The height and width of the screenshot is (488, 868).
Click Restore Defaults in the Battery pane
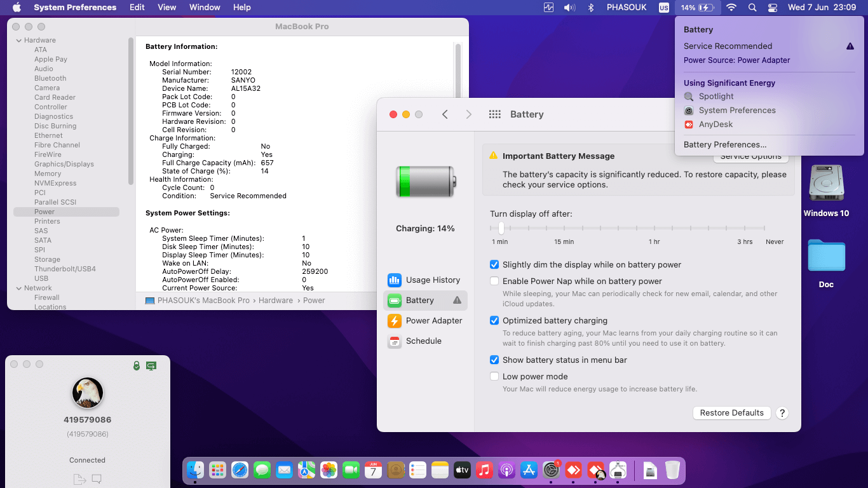point(731,412)
